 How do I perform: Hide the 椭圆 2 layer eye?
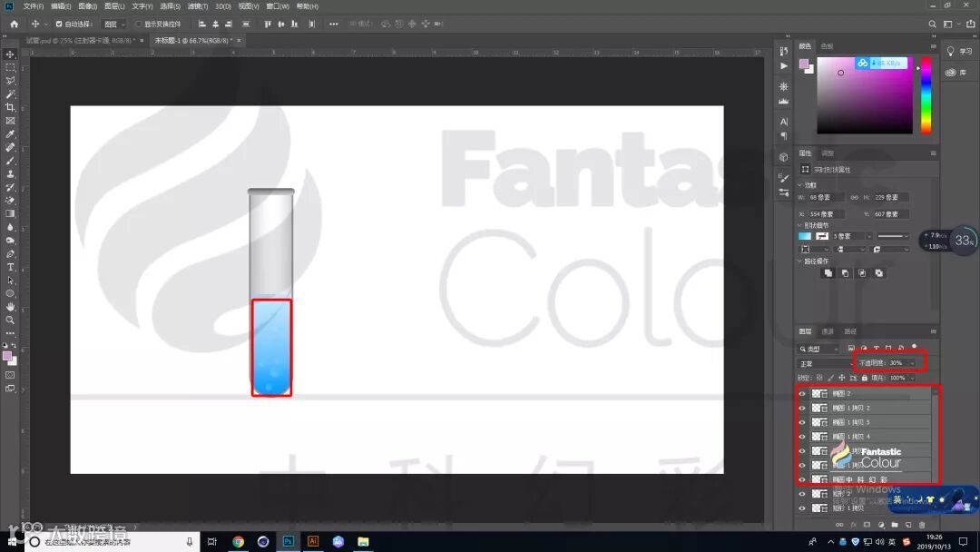[802, 394]
